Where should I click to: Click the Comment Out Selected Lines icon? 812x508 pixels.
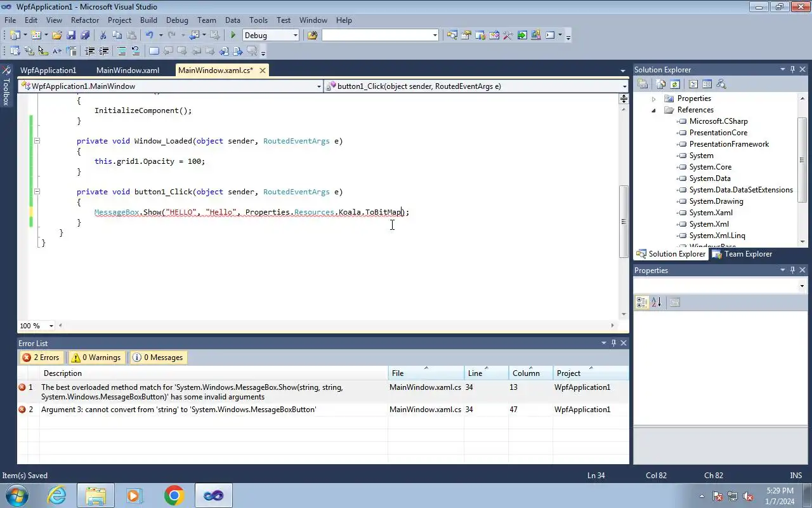(x=122, y=51)
